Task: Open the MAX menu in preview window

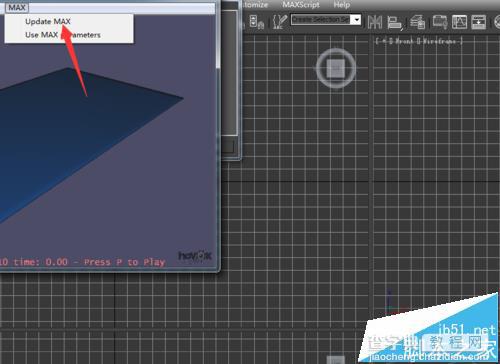Action: click(17, 7)
